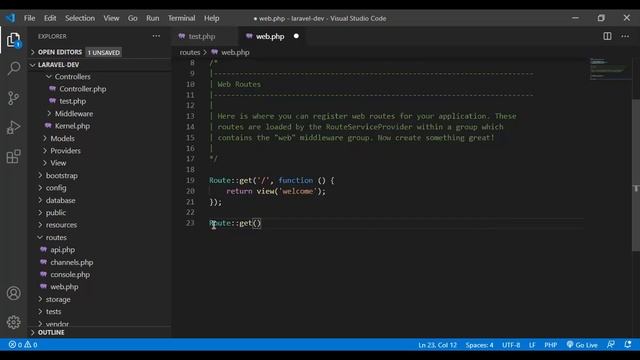Open api.php in the routes folder
Image resolution: width=640 pixels, height=360 pixels.
[62, 249]
